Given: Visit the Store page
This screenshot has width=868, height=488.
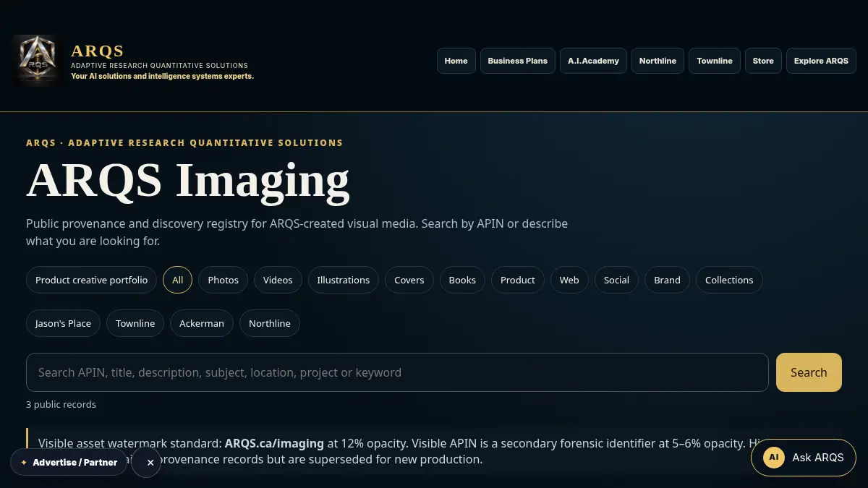Looking at the screenshot, I should pyautogui.click(x=763, y=61).
